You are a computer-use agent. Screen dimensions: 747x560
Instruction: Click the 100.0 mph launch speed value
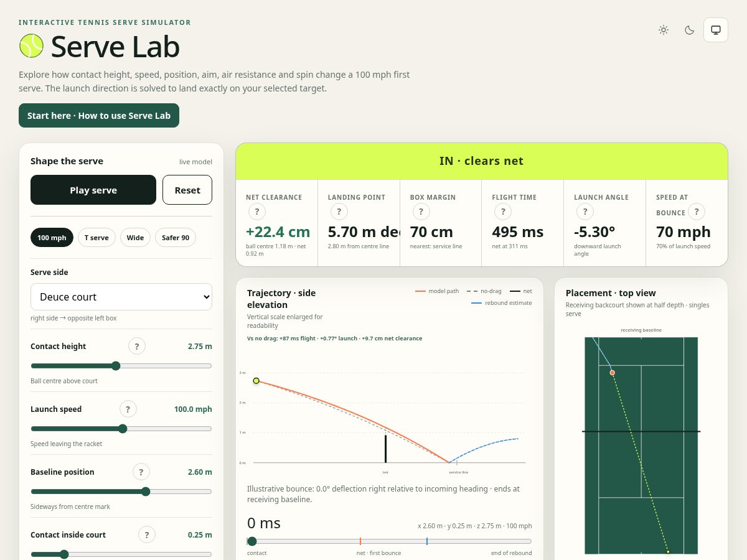193,409
